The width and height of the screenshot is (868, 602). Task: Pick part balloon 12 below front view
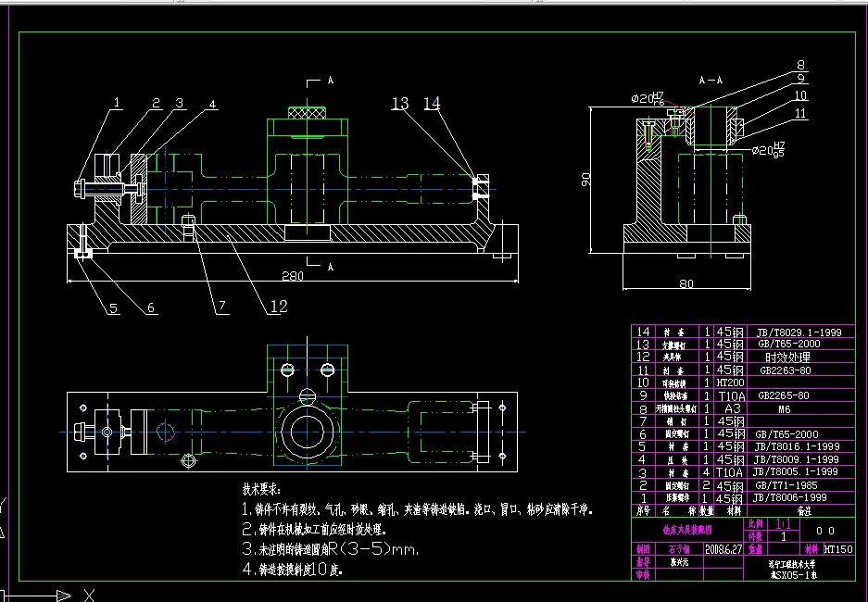point(279,307)
